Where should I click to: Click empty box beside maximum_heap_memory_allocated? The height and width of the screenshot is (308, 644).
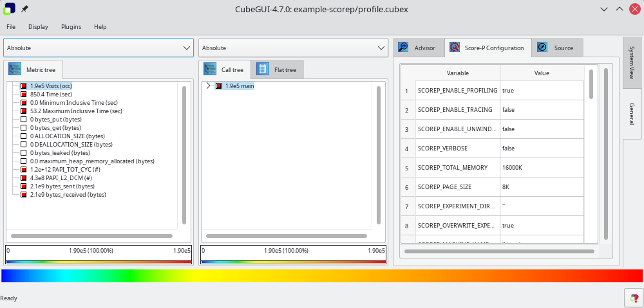(24, 161)
